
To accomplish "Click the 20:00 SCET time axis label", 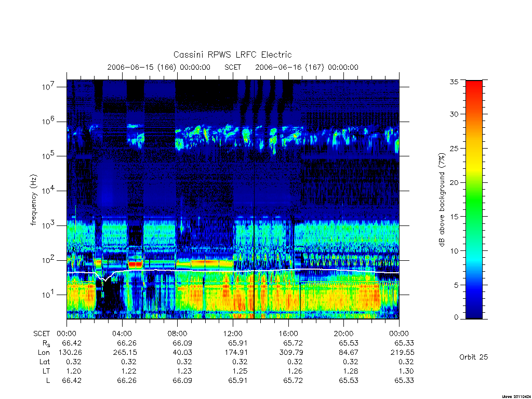I will point(344,334).
